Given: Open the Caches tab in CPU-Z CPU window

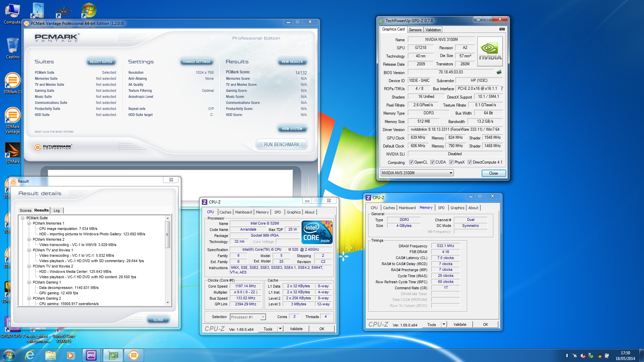Looking at the screenshot, I should point(225,212).
